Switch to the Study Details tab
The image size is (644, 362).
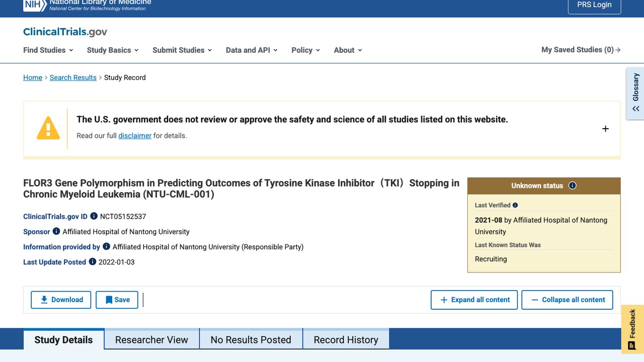(63, 339)
